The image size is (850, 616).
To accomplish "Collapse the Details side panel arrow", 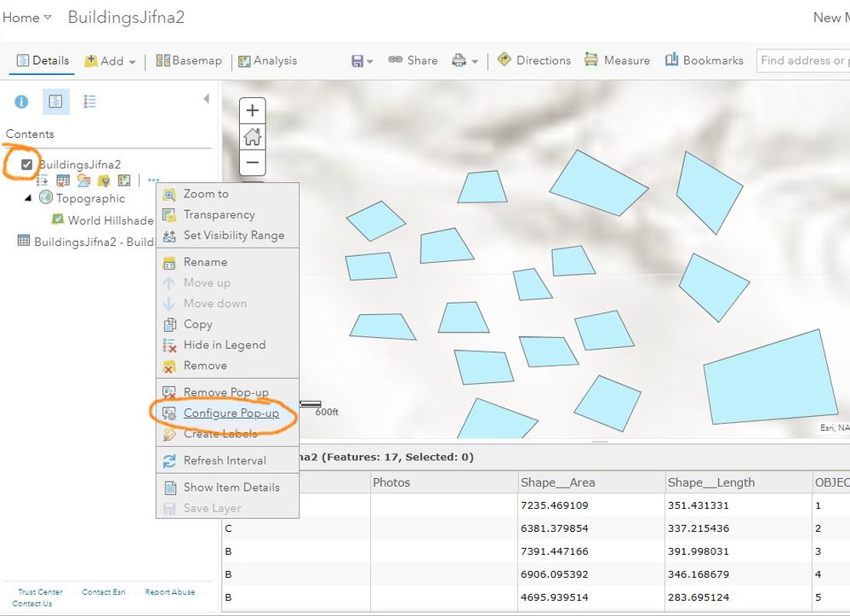I will (206, 99).
